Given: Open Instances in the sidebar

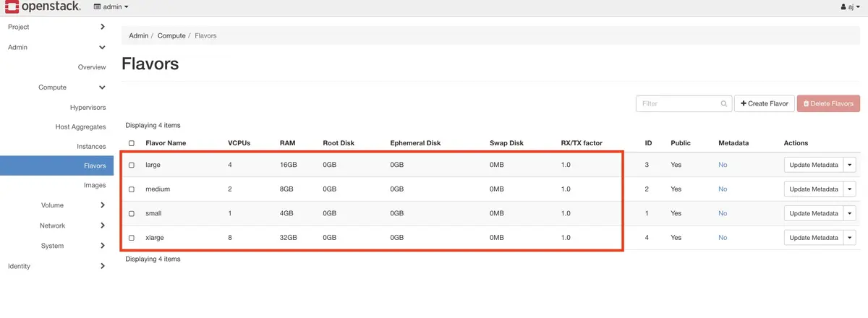Looking at the screenshot, I should tap(91, 147).
